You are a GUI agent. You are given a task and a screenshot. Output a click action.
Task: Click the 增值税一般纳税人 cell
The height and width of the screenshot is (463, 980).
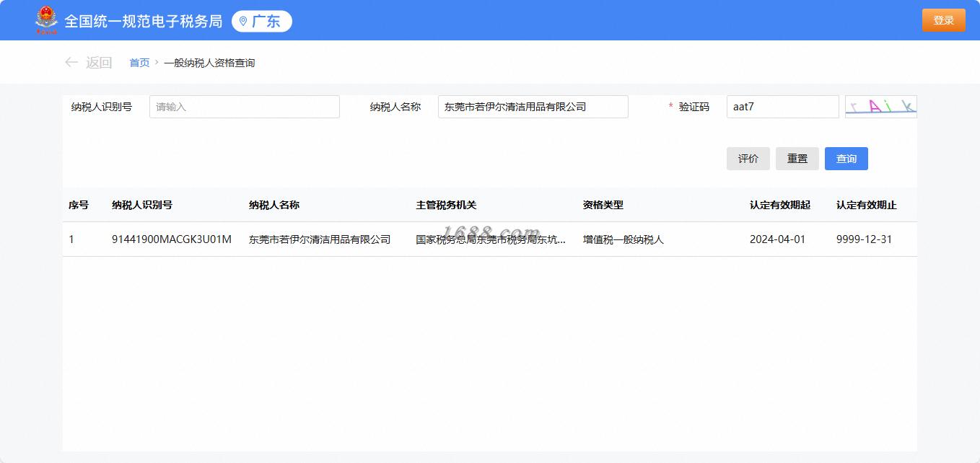[x=624, y=239]
